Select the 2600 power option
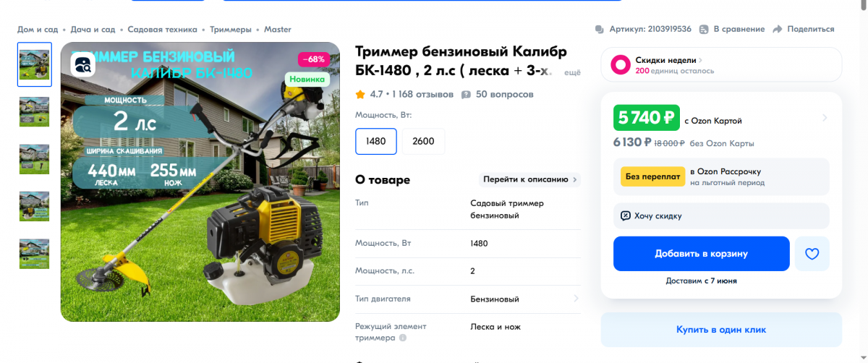Image resolution: width=868 pixels, height=363 pixels. pos(423,141)
